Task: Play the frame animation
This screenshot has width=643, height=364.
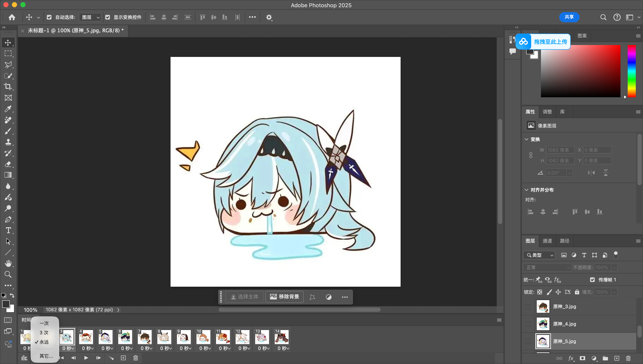Action: coord(86,358)
